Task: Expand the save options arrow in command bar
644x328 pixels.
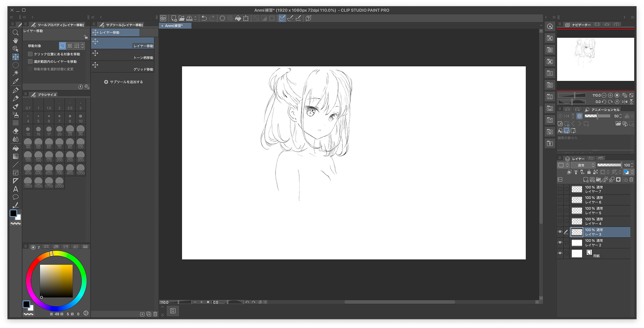Action: (x=195, y=18)
